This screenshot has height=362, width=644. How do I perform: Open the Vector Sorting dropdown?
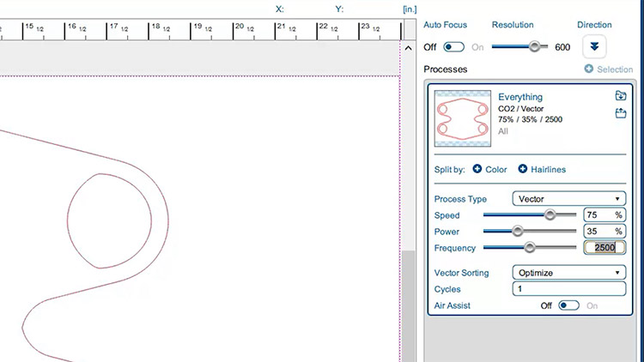569,273
